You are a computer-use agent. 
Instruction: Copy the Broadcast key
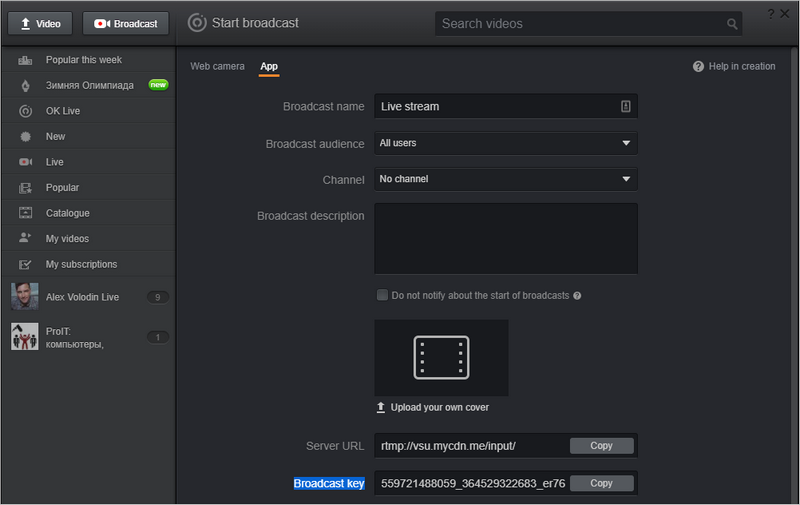pos(601,483)
